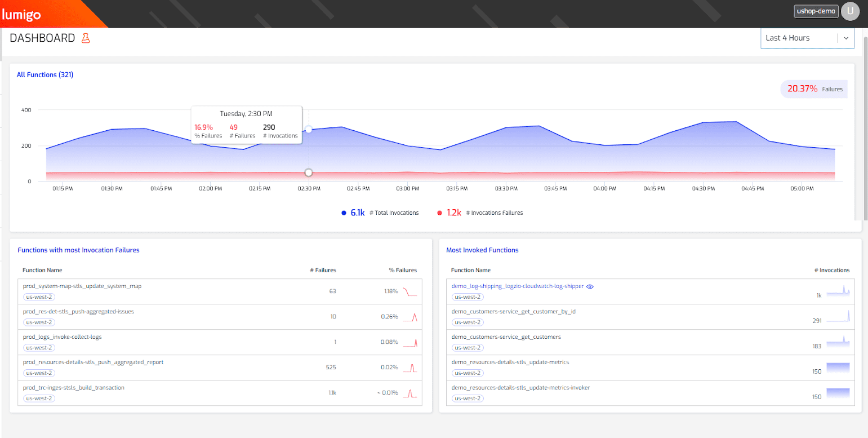Select demo_resources-details-stls_update-metrics function

[510, 362]
